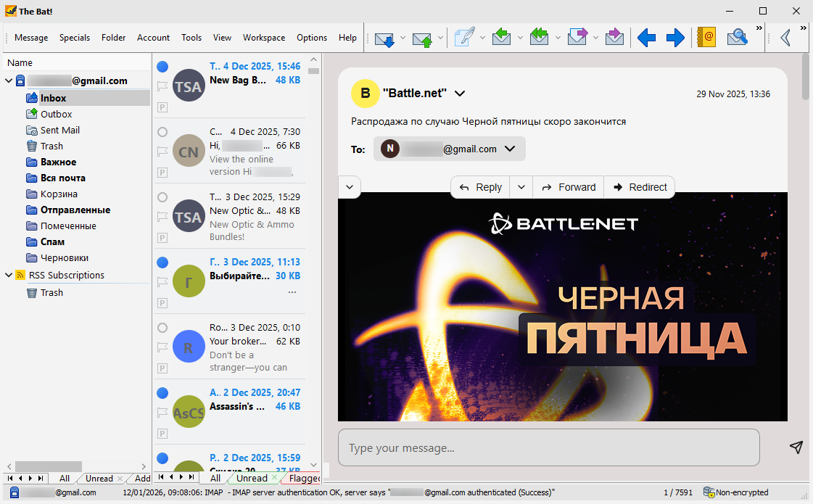Open the Specials menu
The width and height of the screenshot is (813, 504).
click(x=75, y=37)
